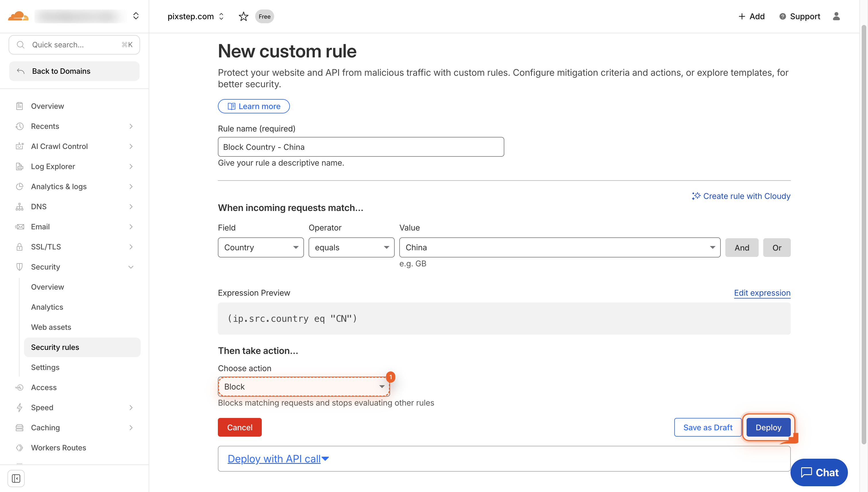Select the DNS sidebar icon
868x492 pixels.
[x=19, y=206]
